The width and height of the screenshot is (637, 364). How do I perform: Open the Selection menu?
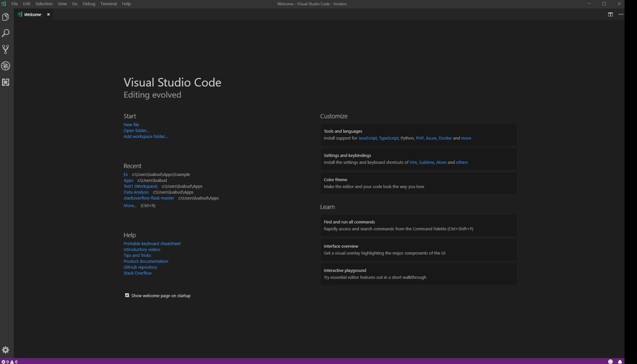(44, 4)
